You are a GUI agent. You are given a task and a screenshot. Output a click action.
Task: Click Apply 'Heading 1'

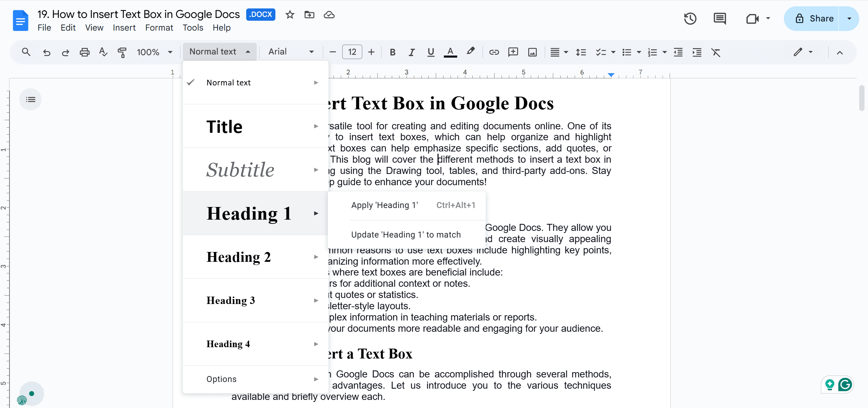[407, 205]
